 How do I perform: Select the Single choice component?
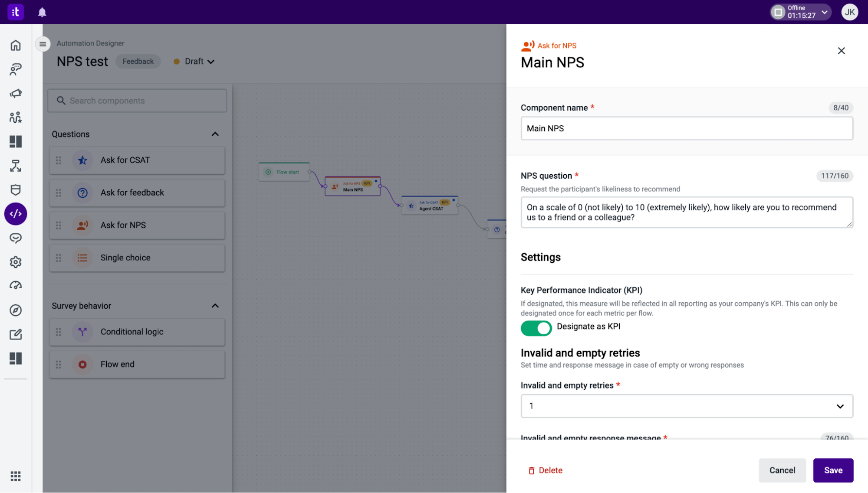pos(137,258)
